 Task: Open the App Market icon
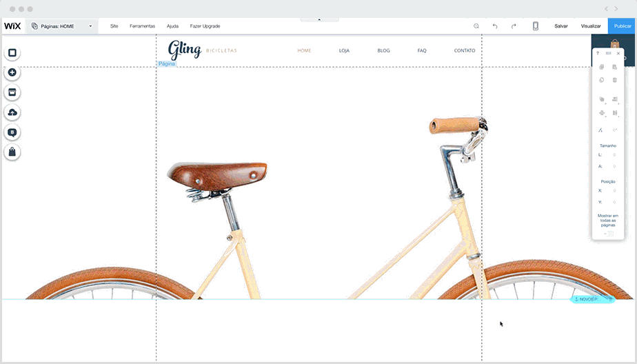pos(12,92)
